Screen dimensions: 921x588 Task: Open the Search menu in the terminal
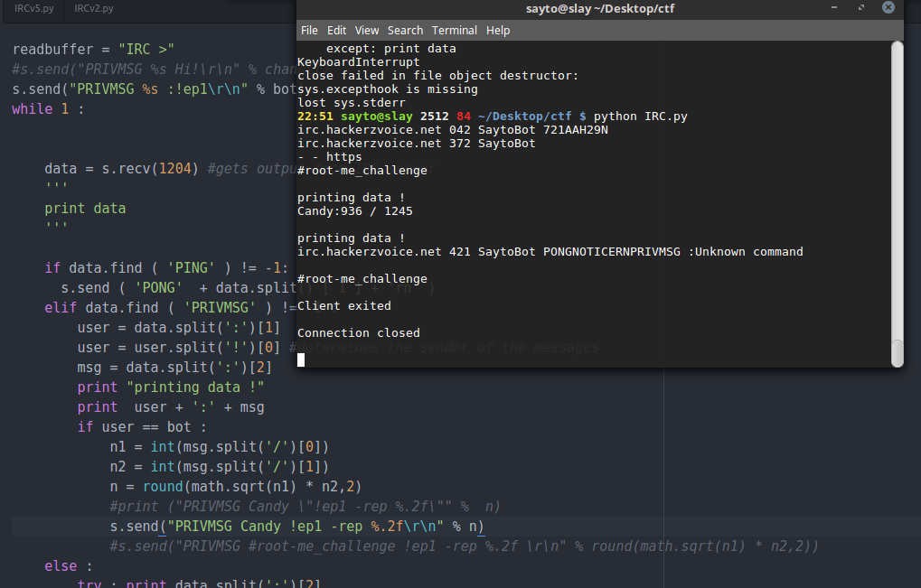[x=405, y=31]
